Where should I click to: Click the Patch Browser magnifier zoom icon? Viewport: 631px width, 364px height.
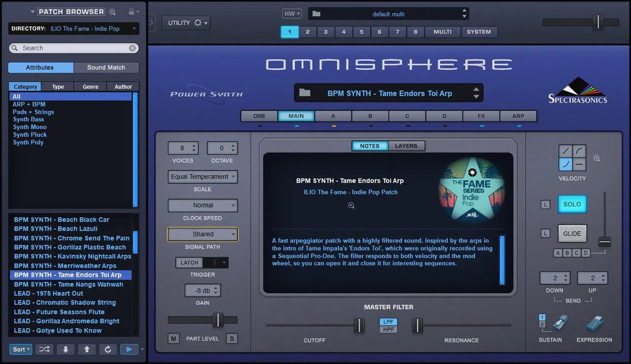point(113,12)
